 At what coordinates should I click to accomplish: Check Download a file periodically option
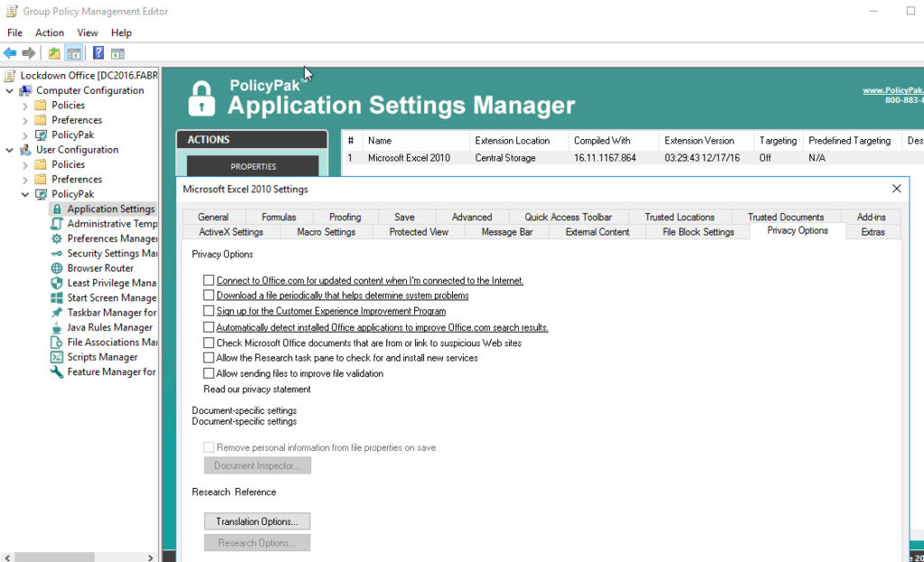[x=208, y=295]
